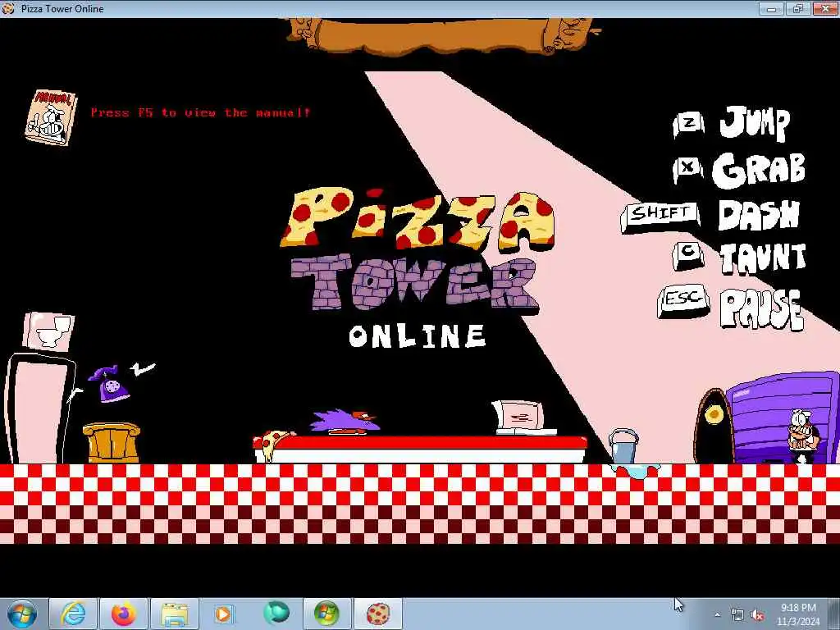Click the C key icon beside Taunt
Image resolution: width=840 pixels, height=630 pixels.
[689, 256]
